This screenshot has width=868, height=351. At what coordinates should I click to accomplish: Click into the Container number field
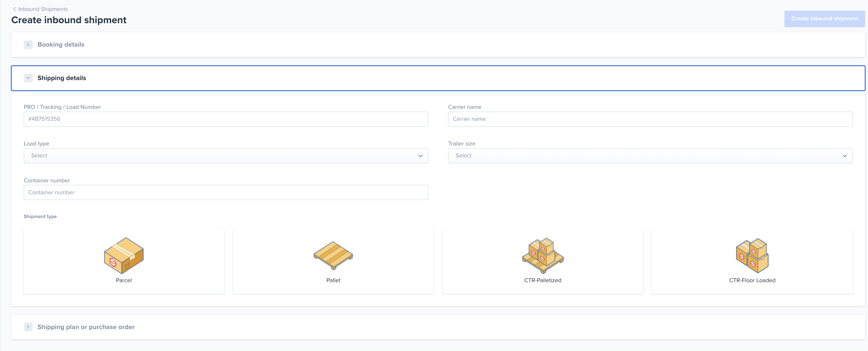pyautogui.click(x=225, y=192)
